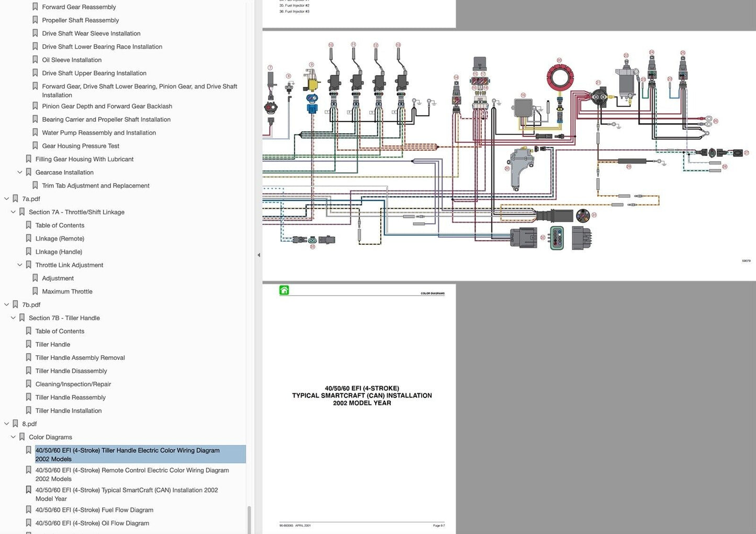Screen dimensions: 756x534
Task: Jump to the Oil Flow Diagram bookmark
Action: click(x=92, y=523)
